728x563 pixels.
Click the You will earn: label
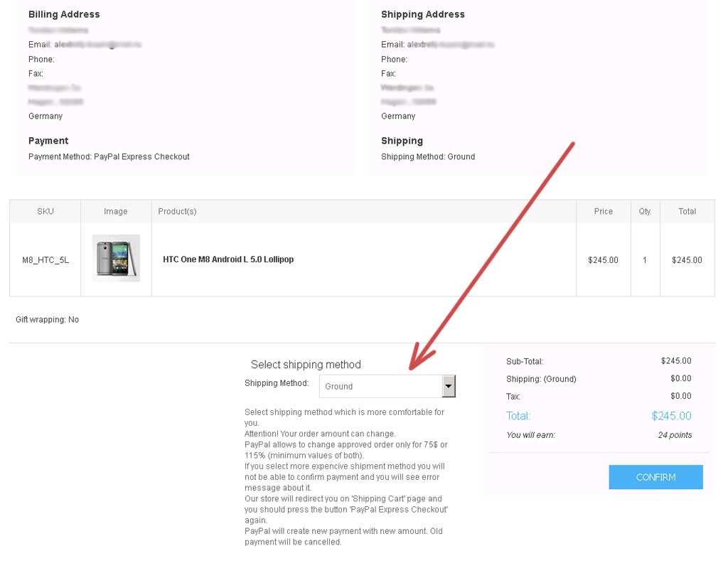tap(530, 435)
